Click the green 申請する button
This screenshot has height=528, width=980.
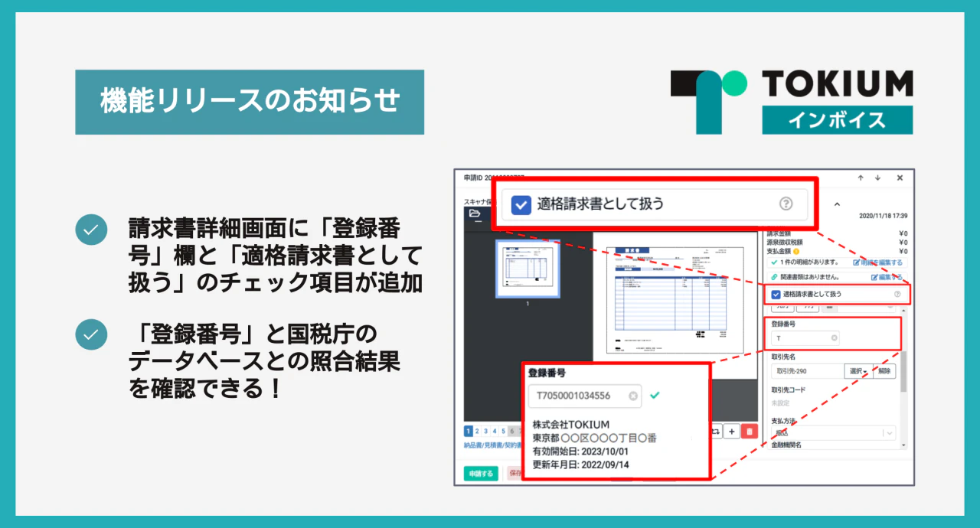481,474
